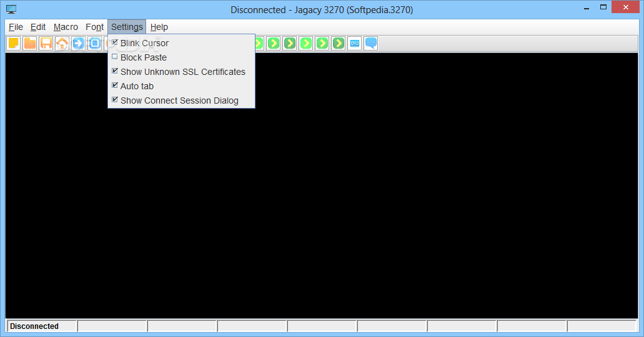Viewport: 644px width, 337px height.
Task: Click the Disconnected status bar text
Action: (34, 326)
